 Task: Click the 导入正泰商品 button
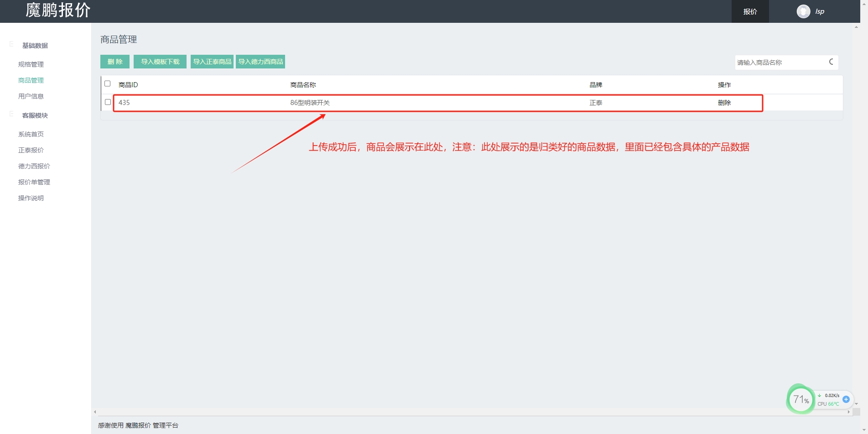[x=212, y=62]
